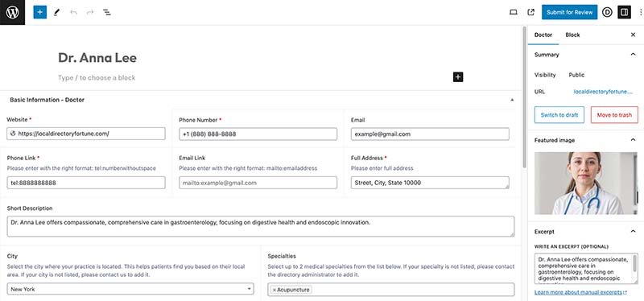This screenshot has width=644, height=301.
Task: Click Submit for Review button
Action: coord(569,12)
